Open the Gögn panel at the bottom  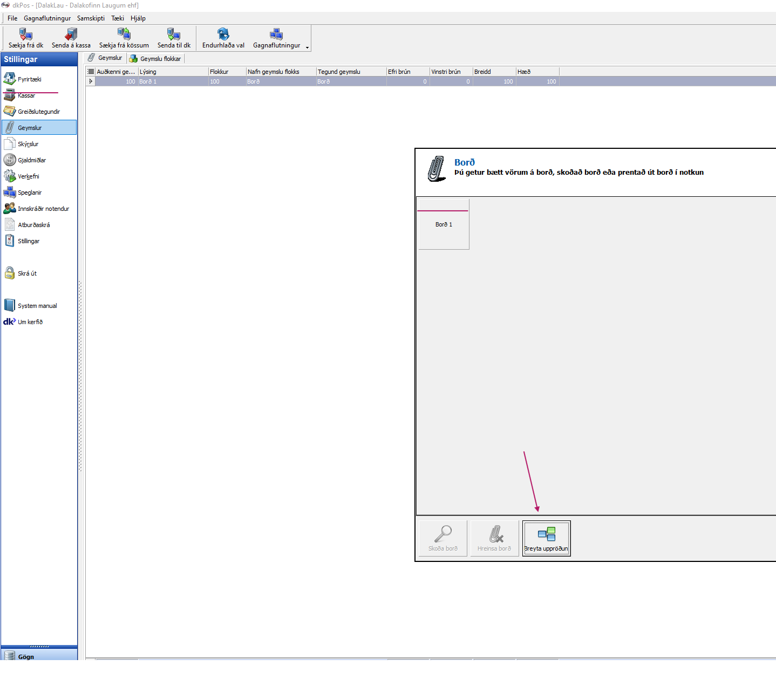[x=26, y=656]
